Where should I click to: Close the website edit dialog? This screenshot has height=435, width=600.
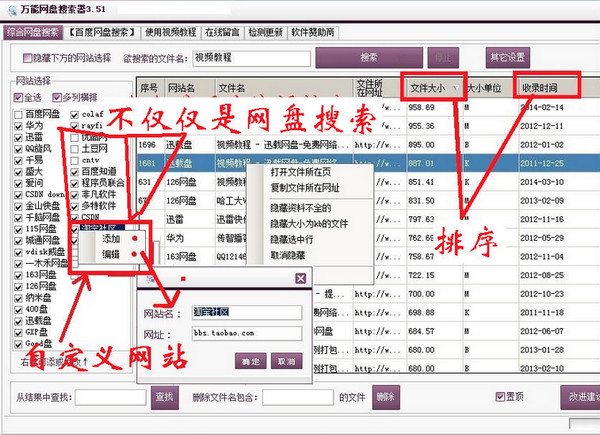300,278
